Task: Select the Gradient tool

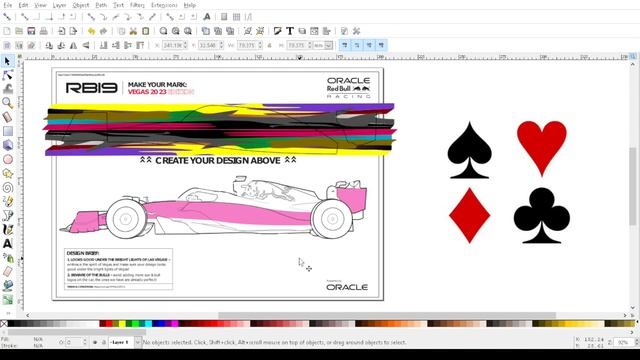Action: pos(7,300)
